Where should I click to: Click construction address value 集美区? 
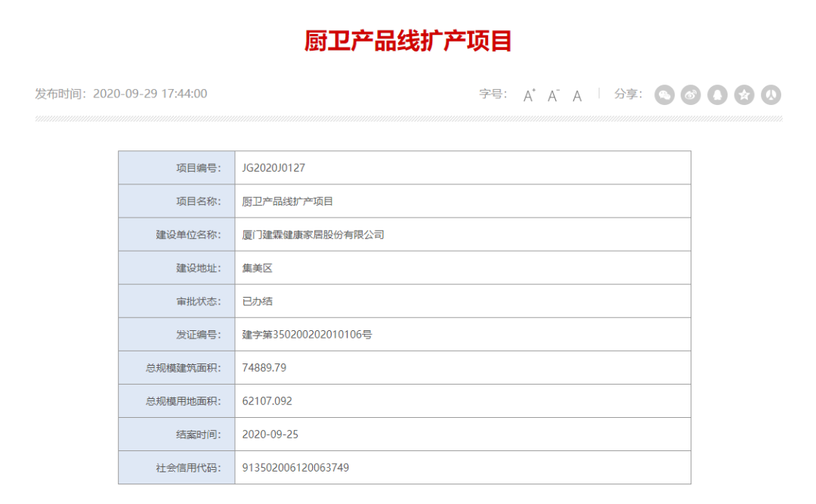click(x=258, y=267)
